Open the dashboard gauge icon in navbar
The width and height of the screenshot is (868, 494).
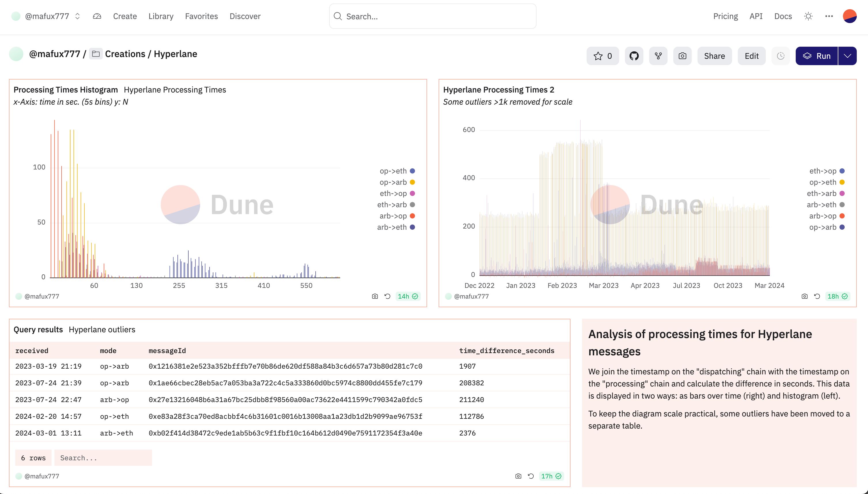tap(97, 16)
